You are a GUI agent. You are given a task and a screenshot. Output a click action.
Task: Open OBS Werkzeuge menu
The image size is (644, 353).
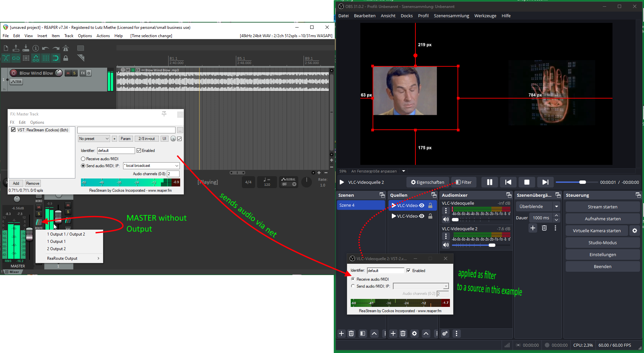pos(485,16)
